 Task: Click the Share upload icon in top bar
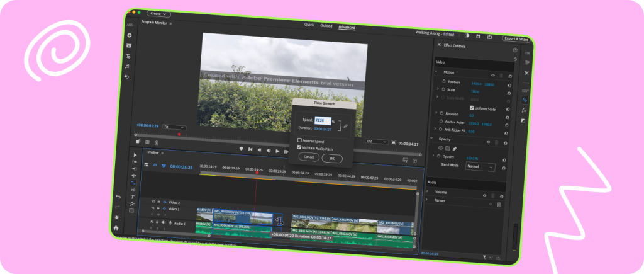(x=489, y=37)
